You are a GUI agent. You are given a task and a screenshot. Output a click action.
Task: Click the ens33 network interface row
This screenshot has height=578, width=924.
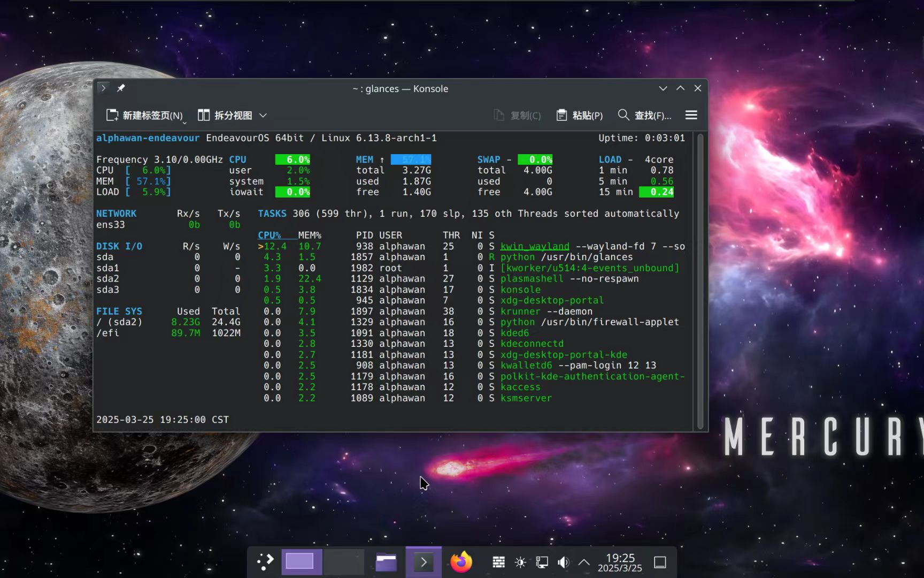pyautogui.click(x=168, y=225)
